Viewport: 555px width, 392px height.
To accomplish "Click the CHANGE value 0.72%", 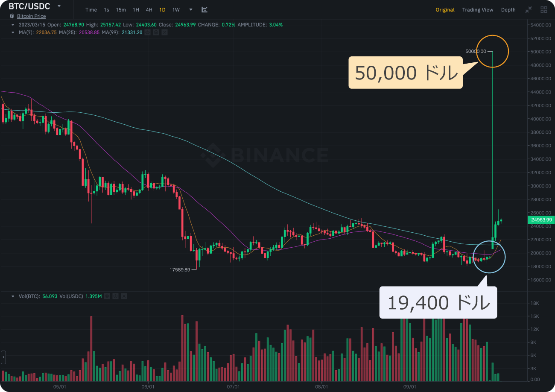I will tap(228, 25).
